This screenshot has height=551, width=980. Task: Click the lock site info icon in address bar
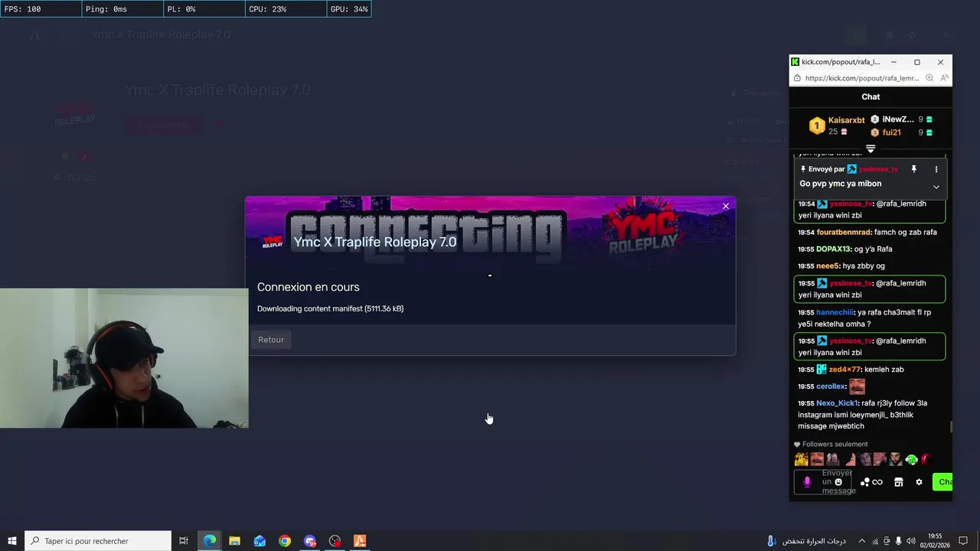[797, 78]
